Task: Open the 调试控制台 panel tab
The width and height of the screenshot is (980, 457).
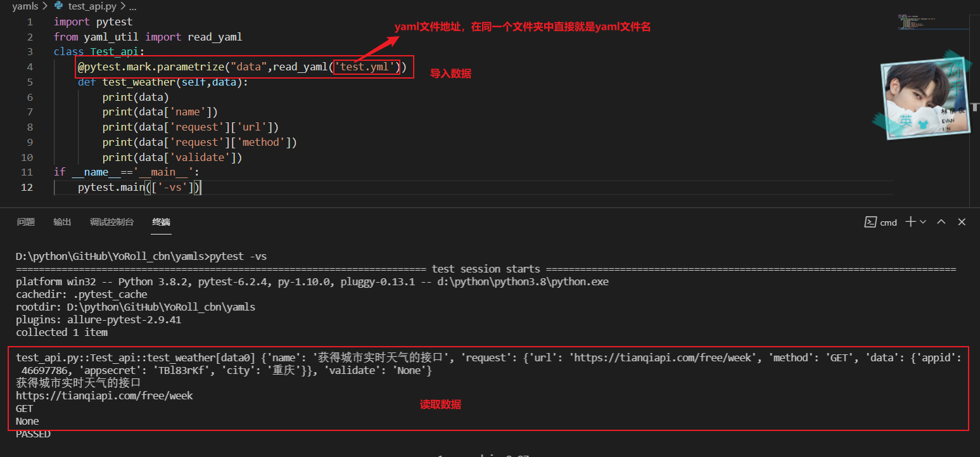Action: pos(111,222)
